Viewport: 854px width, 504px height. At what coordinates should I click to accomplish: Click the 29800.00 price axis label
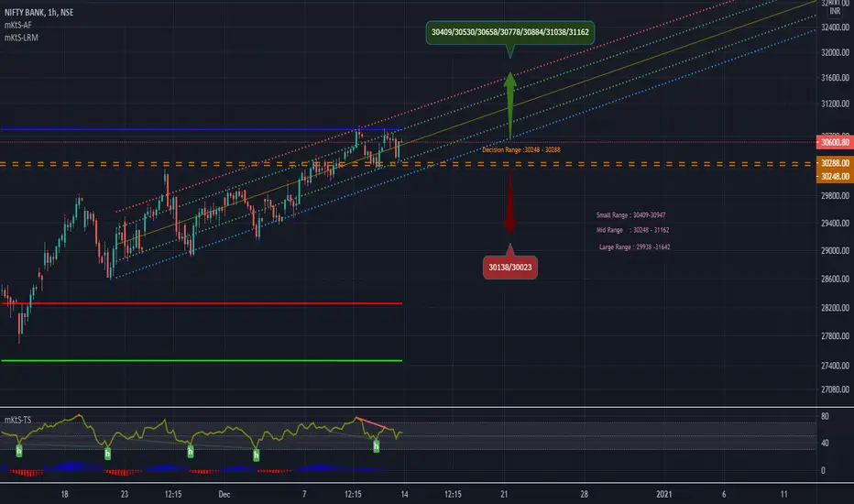pos(835,195)
